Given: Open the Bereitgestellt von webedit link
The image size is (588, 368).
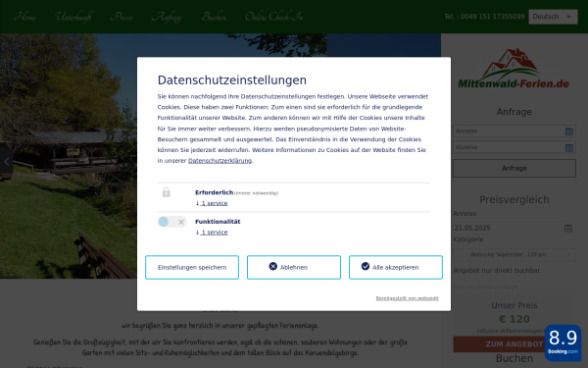Looking at the screenshot, I should pyautogui.click(x=407, y=298).
